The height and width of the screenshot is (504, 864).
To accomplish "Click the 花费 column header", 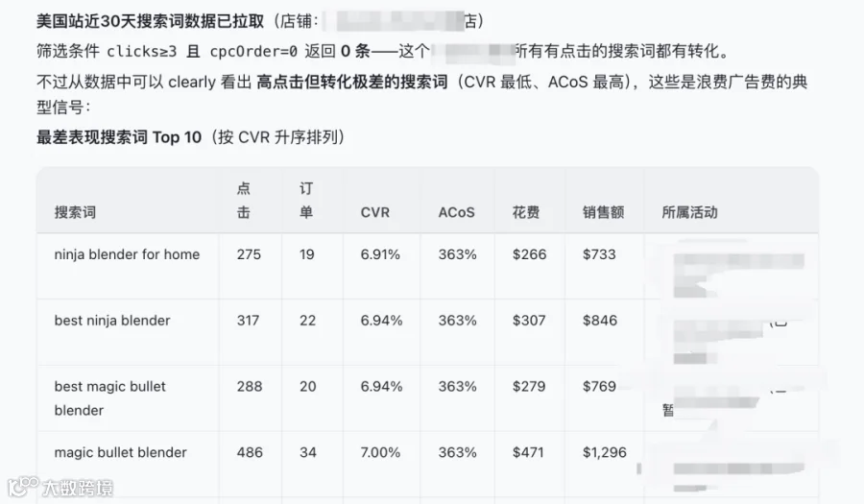I will click(526, 212).
